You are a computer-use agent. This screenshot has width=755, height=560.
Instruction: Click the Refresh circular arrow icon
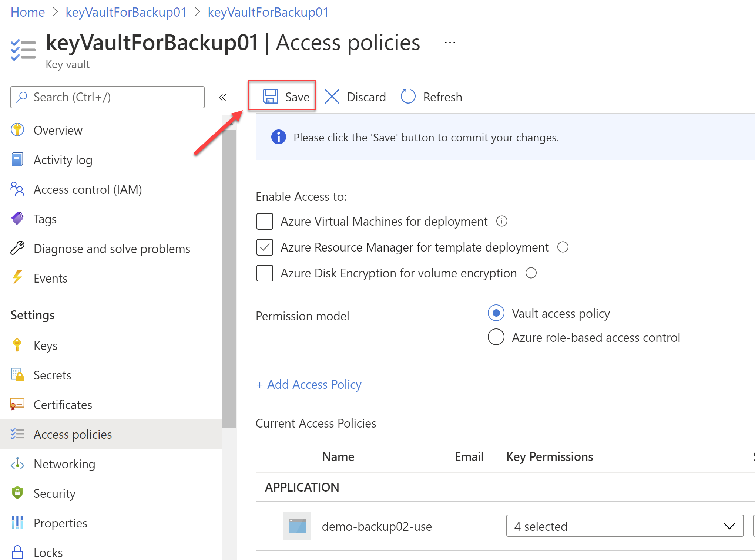(408, 97)
